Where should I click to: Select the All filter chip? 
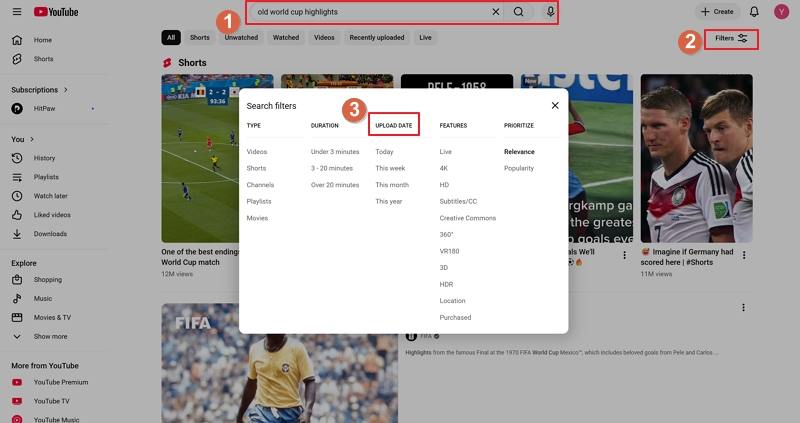point(171,37)
